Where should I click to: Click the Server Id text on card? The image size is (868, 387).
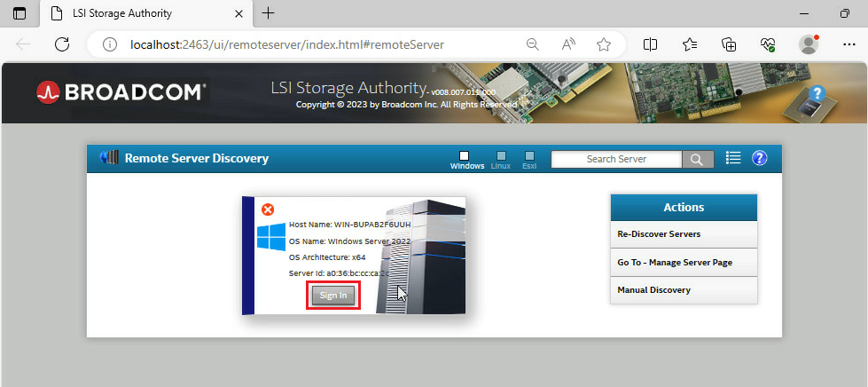tap(339, 273)
